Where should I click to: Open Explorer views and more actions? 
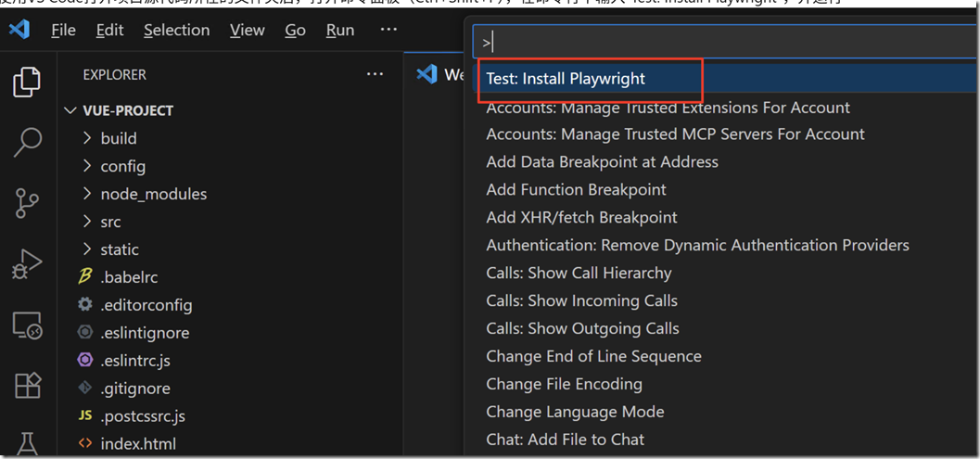click(x=375, y=74)
